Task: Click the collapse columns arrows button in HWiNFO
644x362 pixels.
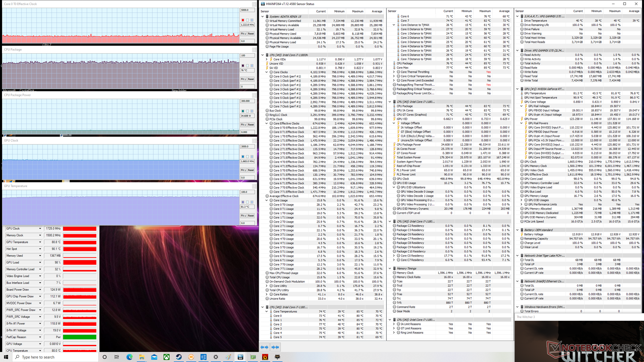Action: 275,347
